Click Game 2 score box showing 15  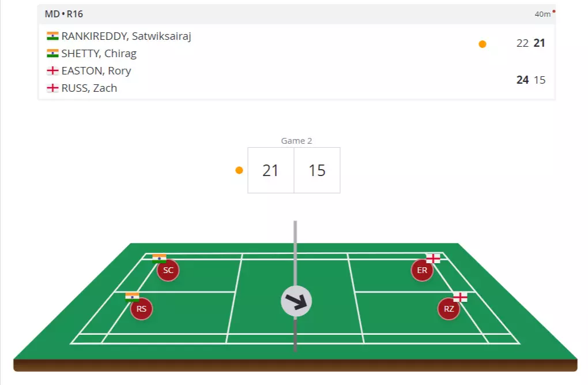click(317, 170)
